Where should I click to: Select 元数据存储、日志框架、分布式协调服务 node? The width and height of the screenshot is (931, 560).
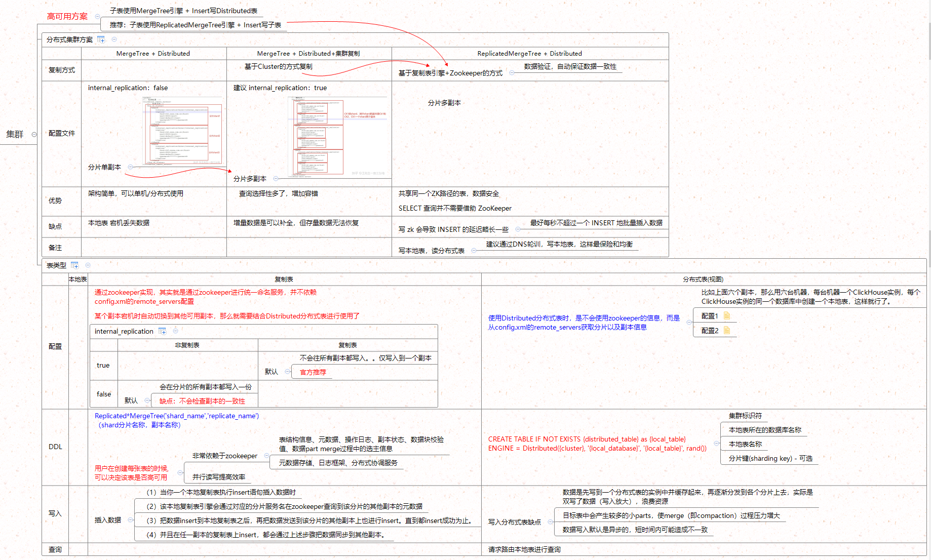click(x=338, y=463)
